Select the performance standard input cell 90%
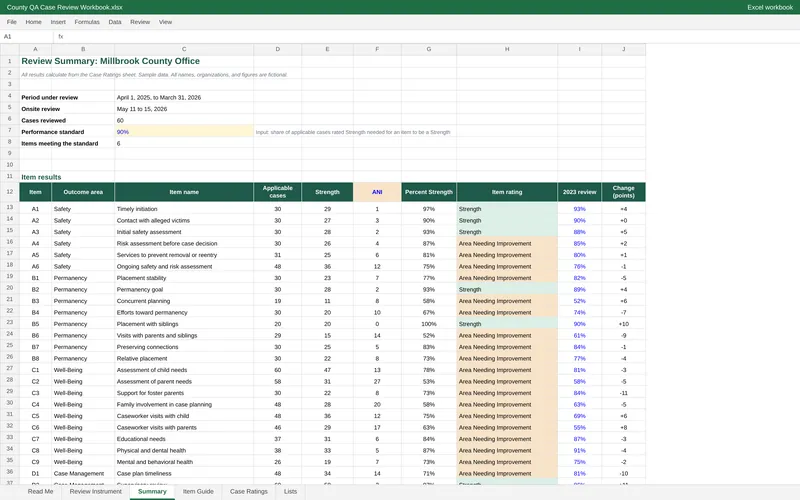800x500 pixels. (184, 132)
